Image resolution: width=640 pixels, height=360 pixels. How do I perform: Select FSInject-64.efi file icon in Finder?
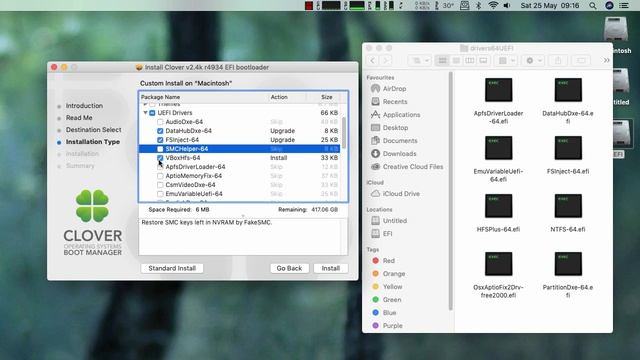[x=568, y=148]
